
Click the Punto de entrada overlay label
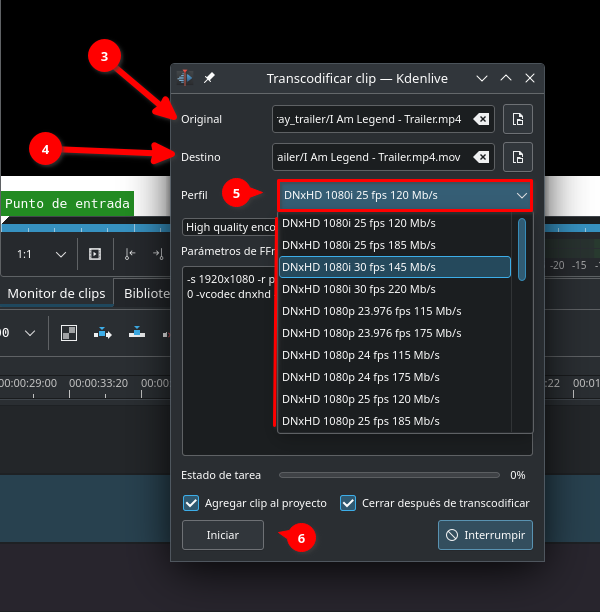[67, 203]
